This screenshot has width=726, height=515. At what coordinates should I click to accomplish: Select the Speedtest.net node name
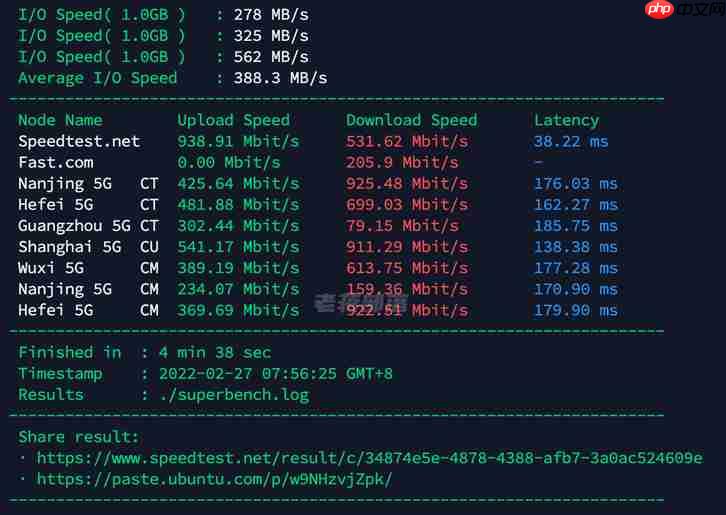coord(79,141)
